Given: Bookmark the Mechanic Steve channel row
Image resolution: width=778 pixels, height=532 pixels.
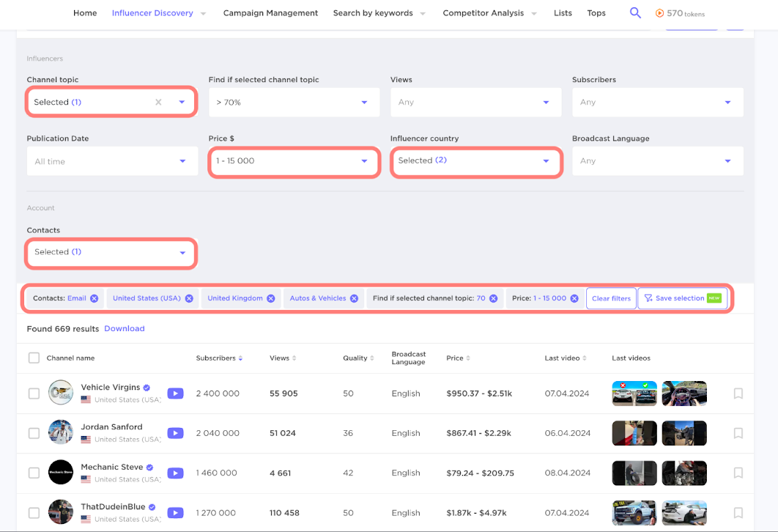Looking at the screenshot, I should [738, 473].
